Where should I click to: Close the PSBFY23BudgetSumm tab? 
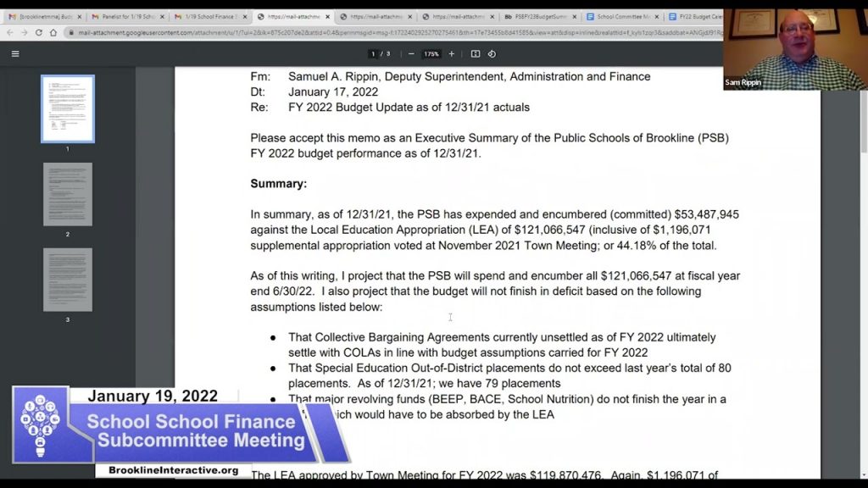pyautogui.click(x=575, y=17)
